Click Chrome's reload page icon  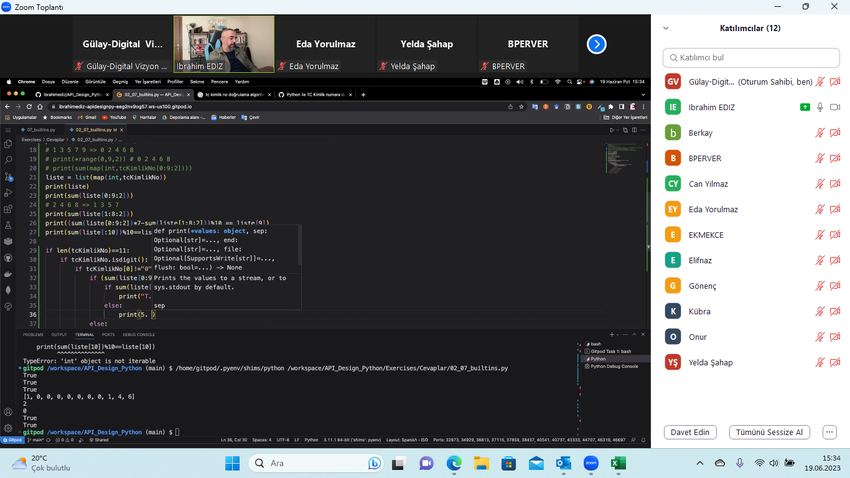[29, 107]
